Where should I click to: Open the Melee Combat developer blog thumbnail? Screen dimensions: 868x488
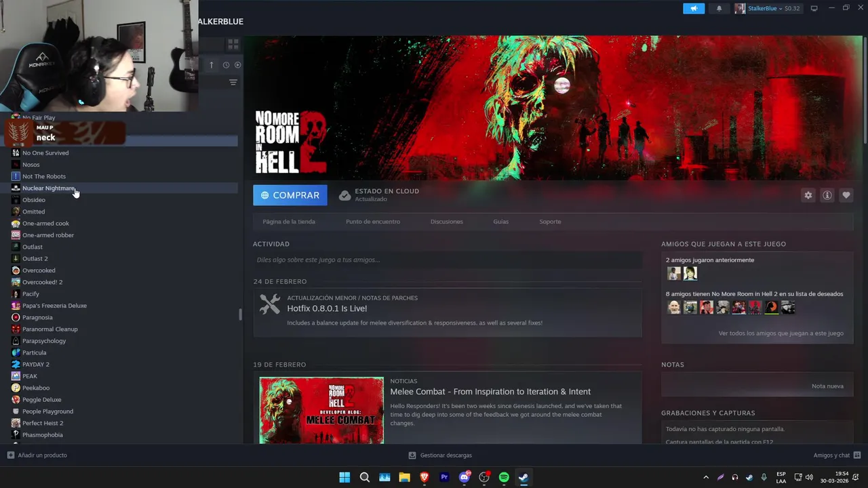coord(321,410)
